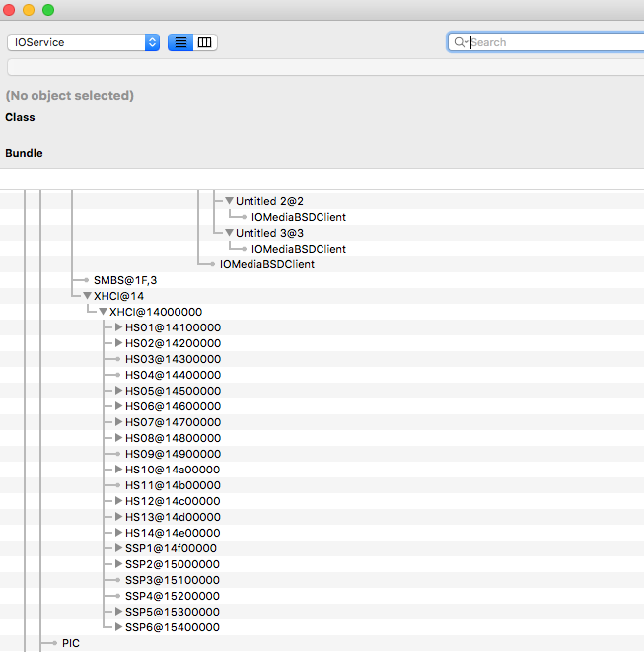This screenshot has height=652, width=644.
Task: Switch to list (hierarchy) view mode
Action: click(x=180, y=42)
